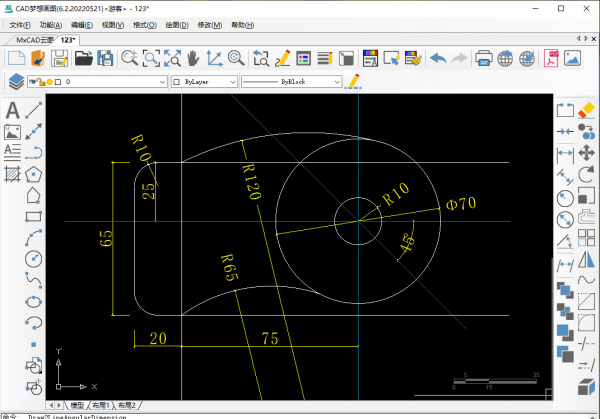Click the Print icon
Viewport: 600px width, 419px height.
[x=485, y=58]
